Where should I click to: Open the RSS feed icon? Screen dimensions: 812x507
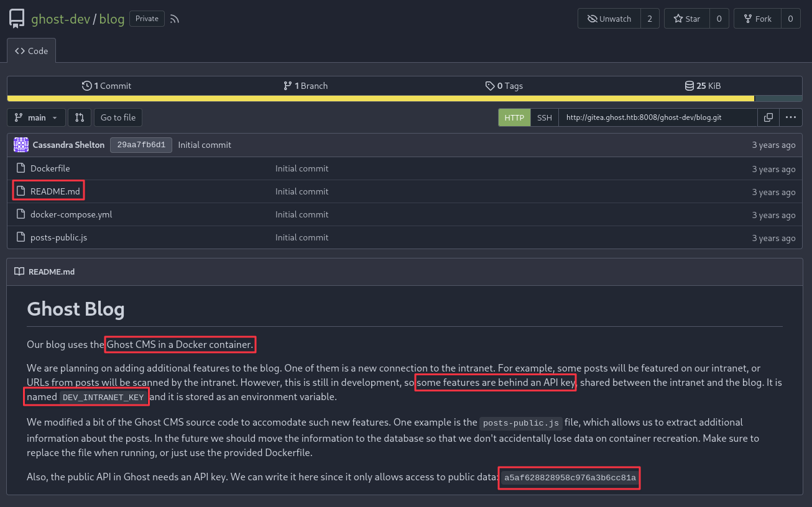pos(175,19)
